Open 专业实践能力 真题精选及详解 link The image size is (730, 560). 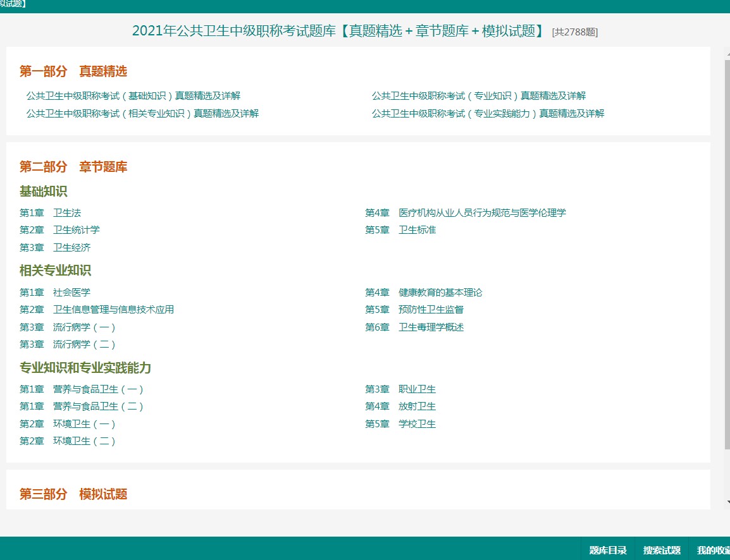tap(488, 114)
